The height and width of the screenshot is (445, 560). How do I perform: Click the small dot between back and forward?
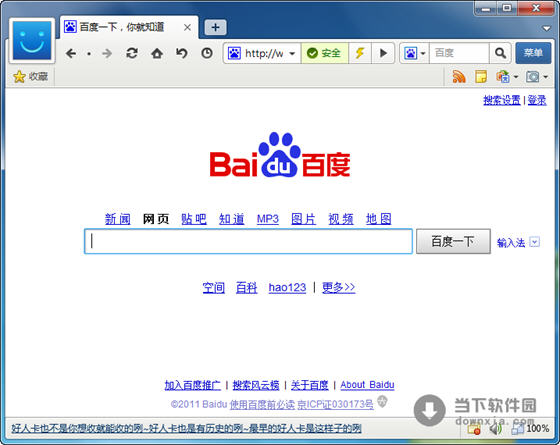coord(89,54)
